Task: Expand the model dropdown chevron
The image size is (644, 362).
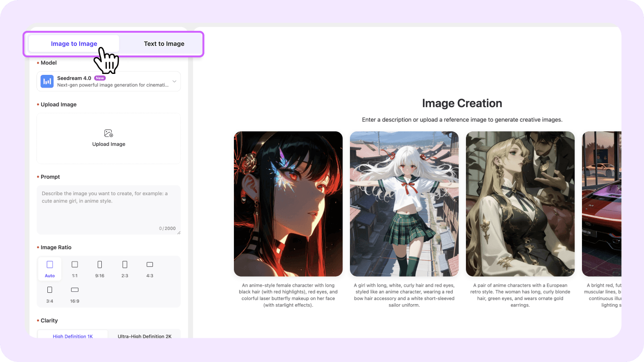Action: tap(174, 81)
